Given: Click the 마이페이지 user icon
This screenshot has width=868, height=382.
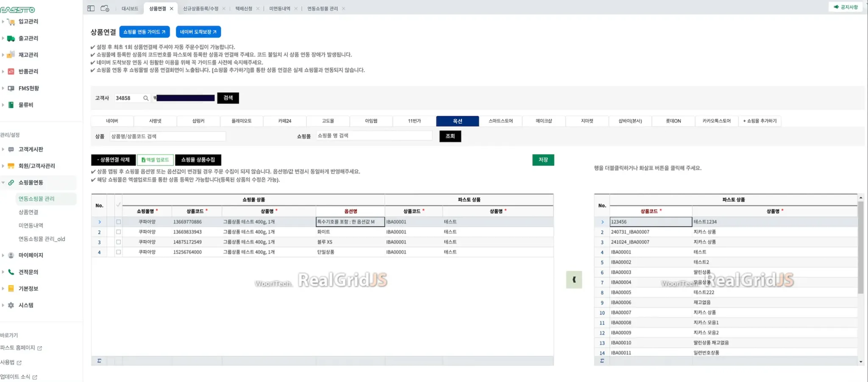Looking at the screenshot, I should [x=11, y=255].
